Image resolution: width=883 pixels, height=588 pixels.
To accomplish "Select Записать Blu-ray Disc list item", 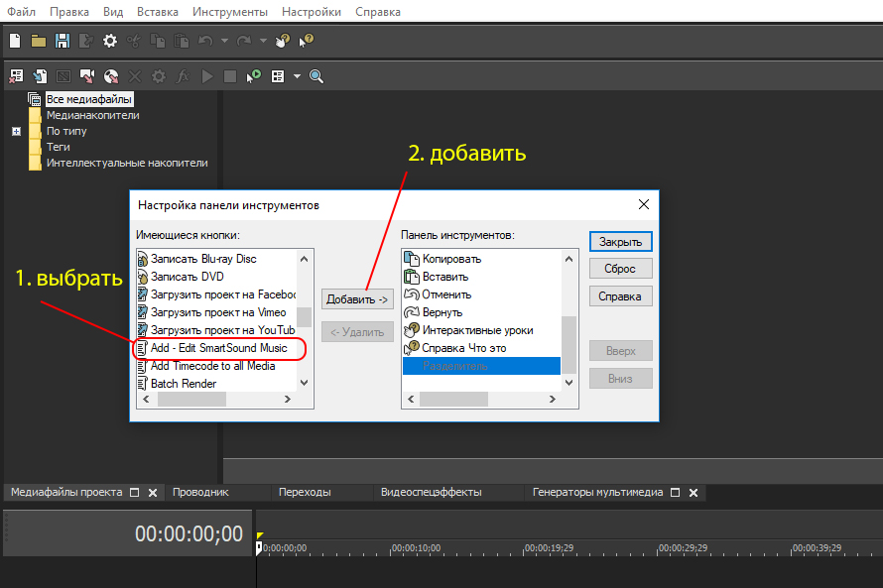I will click(217, 259).
